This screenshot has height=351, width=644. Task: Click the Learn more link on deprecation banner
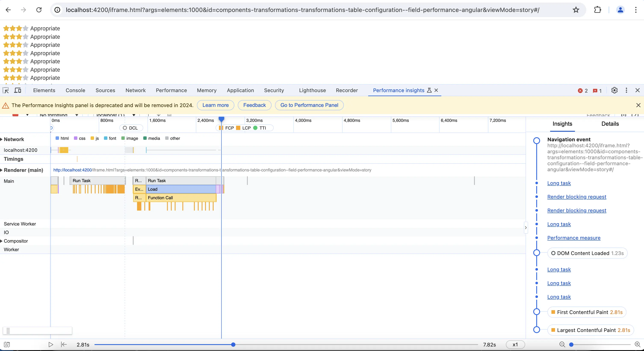point(216,105)
